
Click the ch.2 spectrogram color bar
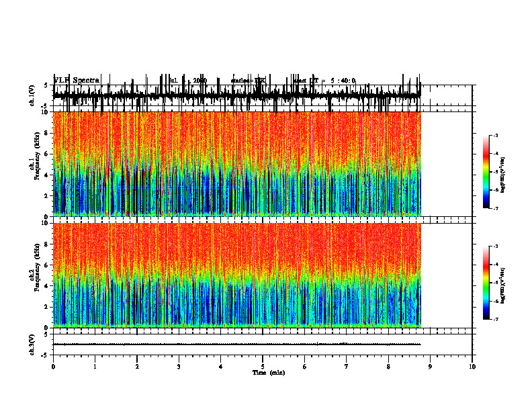click(x=486, y=283)
